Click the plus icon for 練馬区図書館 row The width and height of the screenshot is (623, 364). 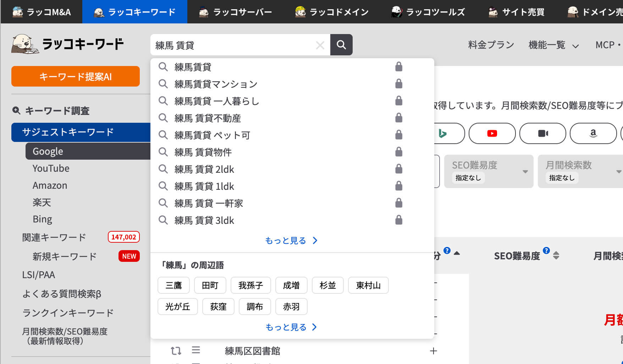coord(433,351)
